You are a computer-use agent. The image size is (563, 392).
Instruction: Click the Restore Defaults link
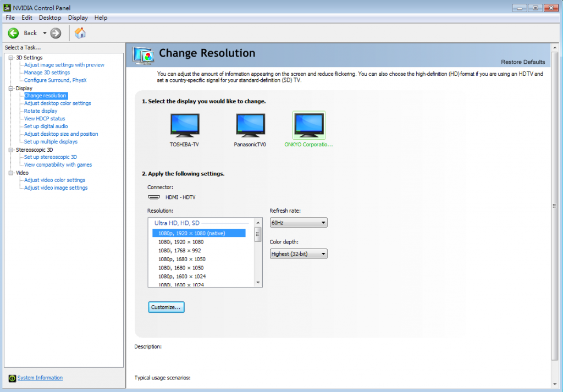click(x=523, y=62)
